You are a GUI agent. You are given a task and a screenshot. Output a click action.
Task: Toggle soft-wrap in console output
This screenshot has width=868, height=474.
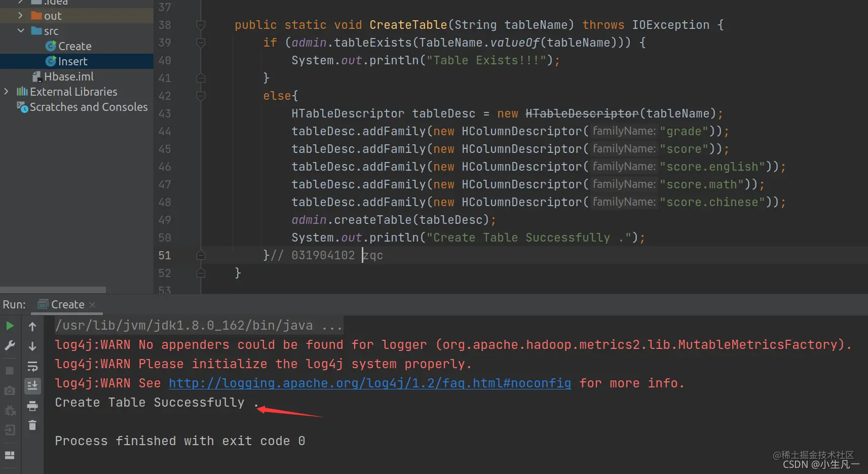(x=32, y=366)
